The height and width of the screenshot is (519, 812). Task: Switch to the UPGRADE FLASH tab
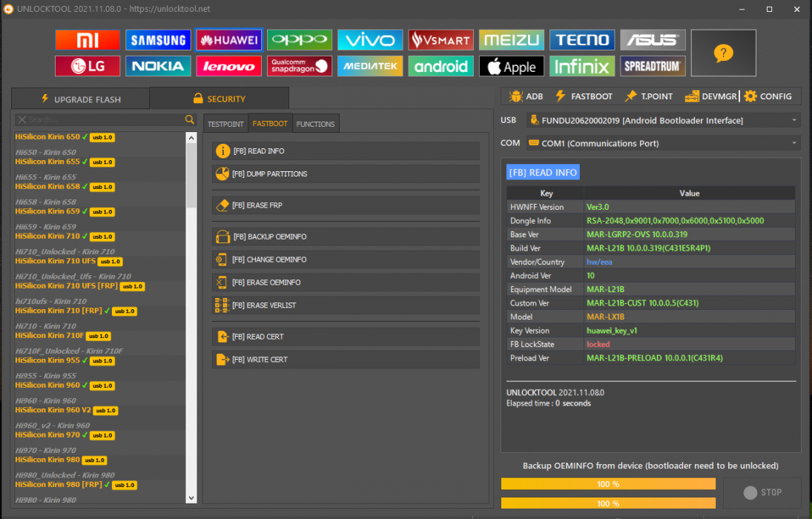point(81,99)
